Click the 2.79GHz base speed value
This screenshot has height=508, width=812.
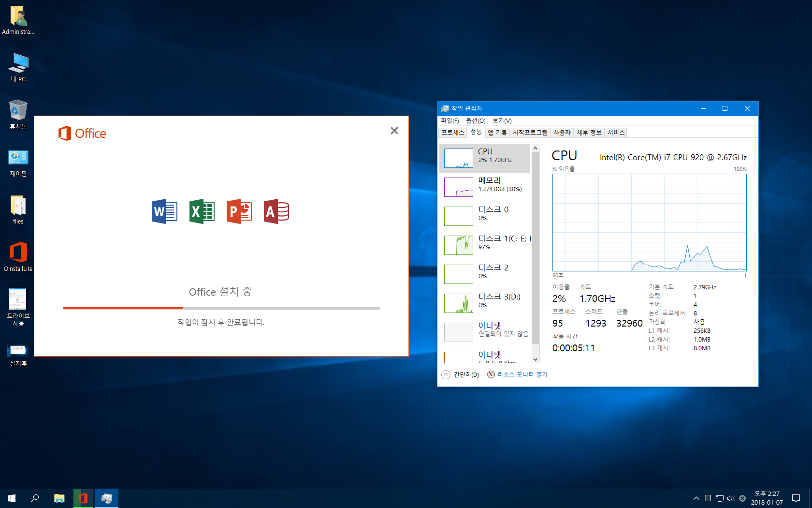point(705,287)
